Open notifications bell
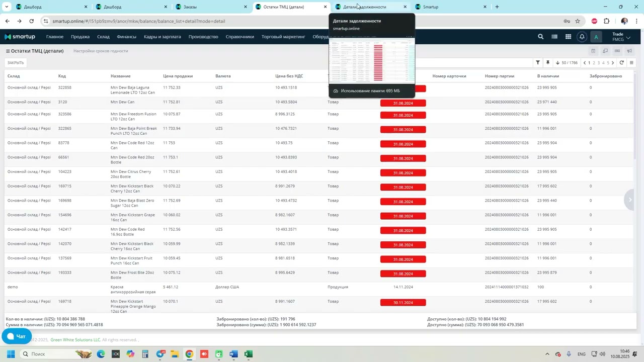This screenshot has height=362, width=644. click(582, 37)
